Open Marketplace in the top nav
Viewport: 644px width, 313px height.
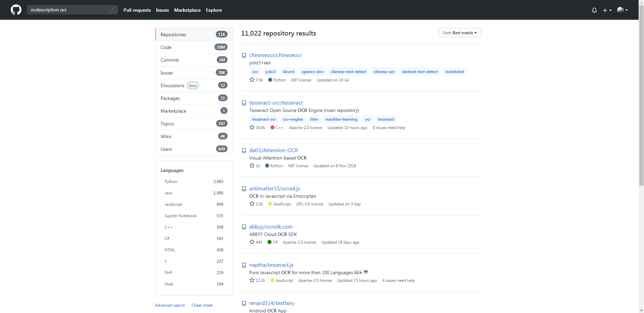(187, 10)
